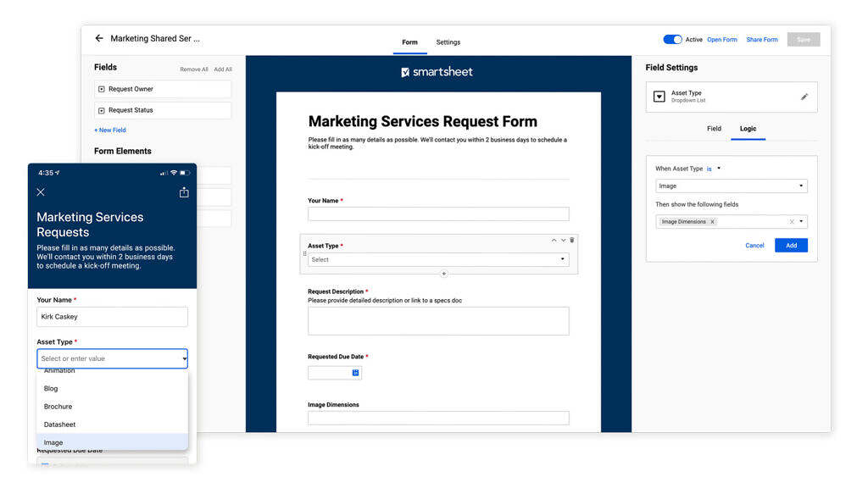Click the back arrow beside Marketing Shared Ser

[99, 39]
